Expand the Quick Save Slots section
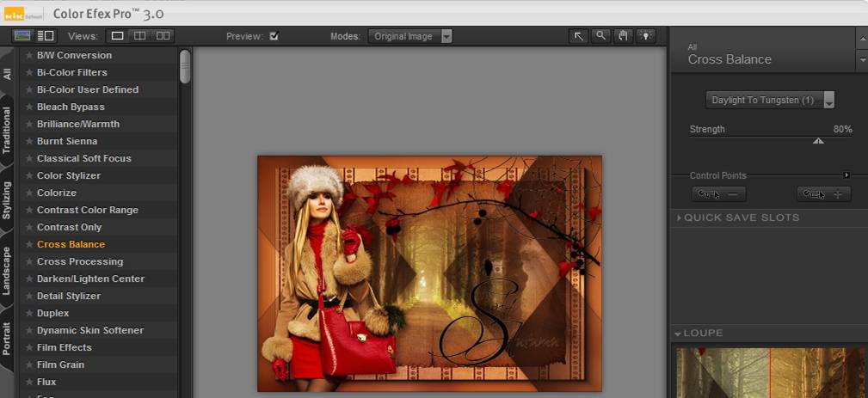868x398 pixels. (679, 218)
